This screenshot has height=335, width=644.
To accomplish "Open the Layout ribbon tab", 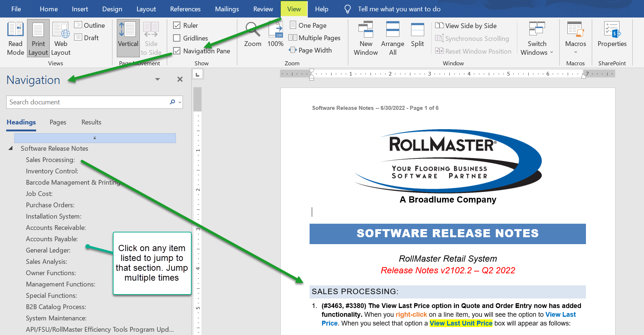I will [146, 9].
